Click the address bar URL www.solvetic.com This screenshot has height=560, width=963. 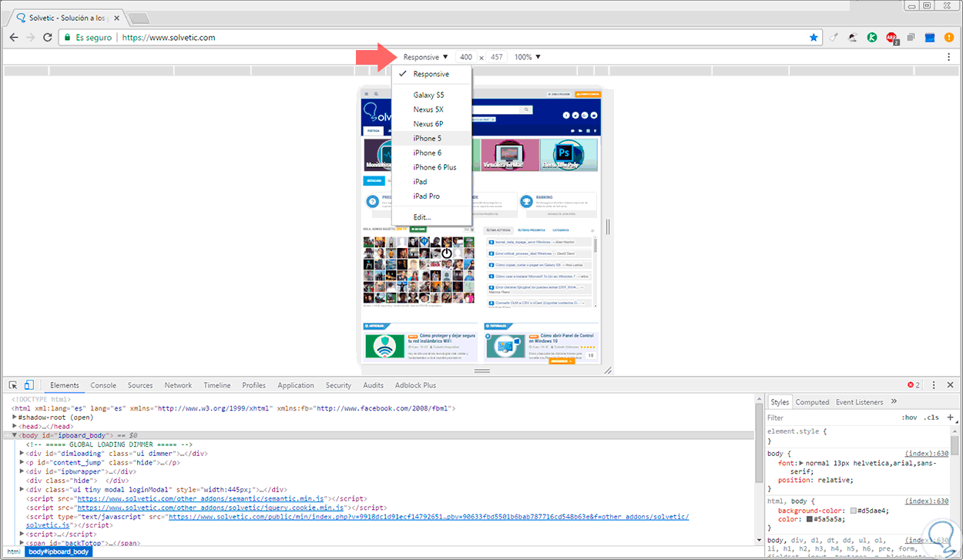pos(169,37)
